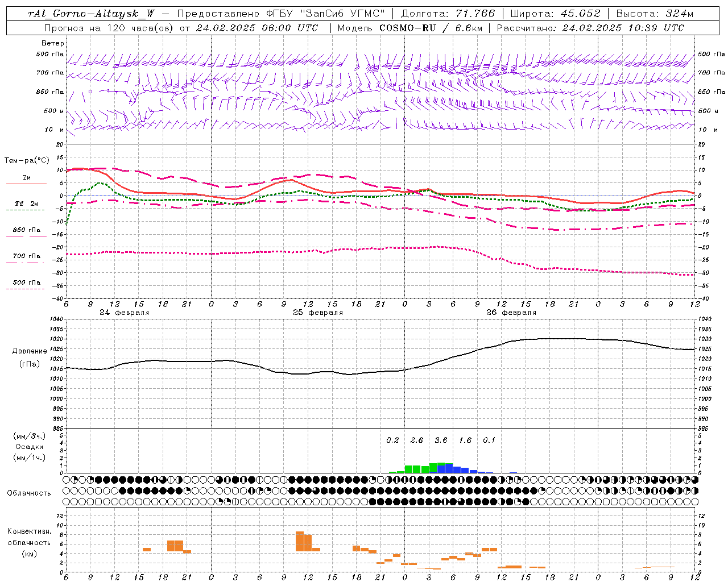This screenshot has height=582, width=728.
Task: Click the 500 м wind level label on right
Action: point(708,111)
